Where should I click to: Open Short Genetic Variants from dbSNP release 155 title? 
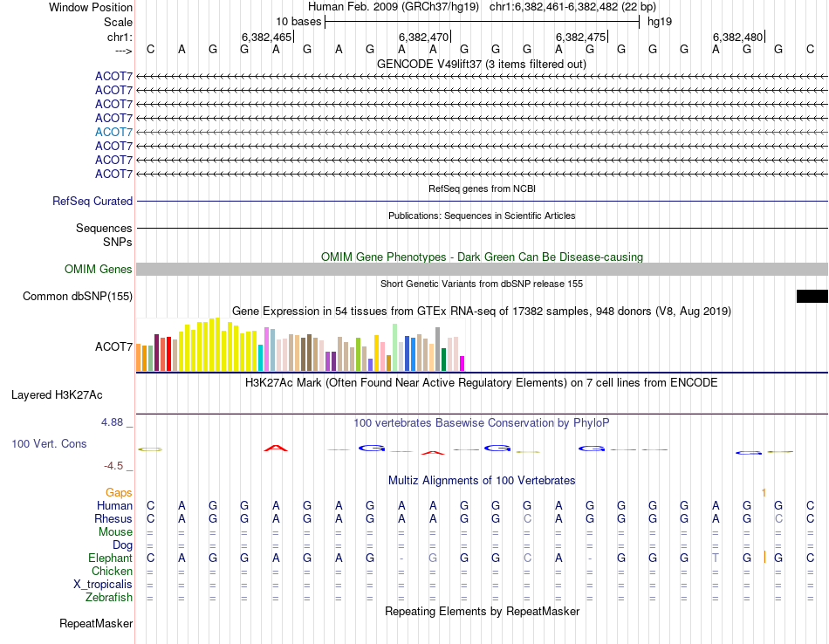coord(482,284)
